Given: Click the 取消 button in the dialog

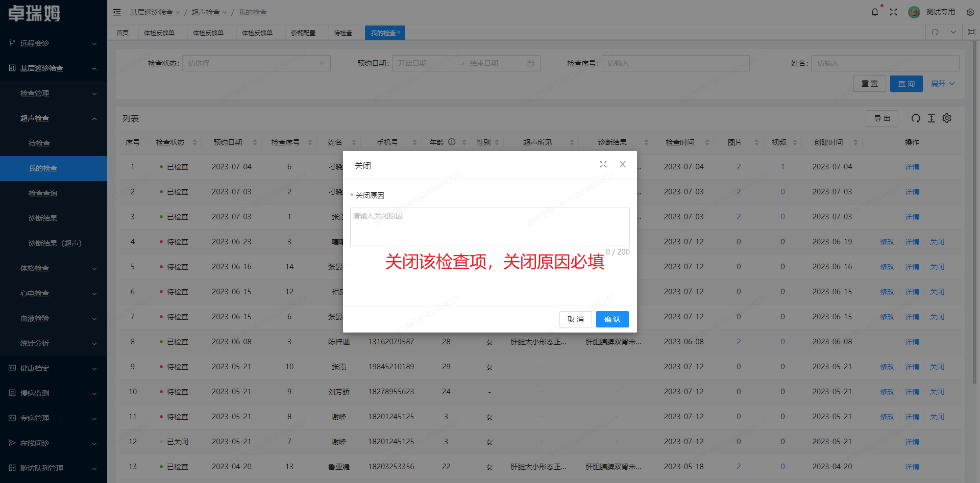Looking at the screenshot, I should 575,319.
